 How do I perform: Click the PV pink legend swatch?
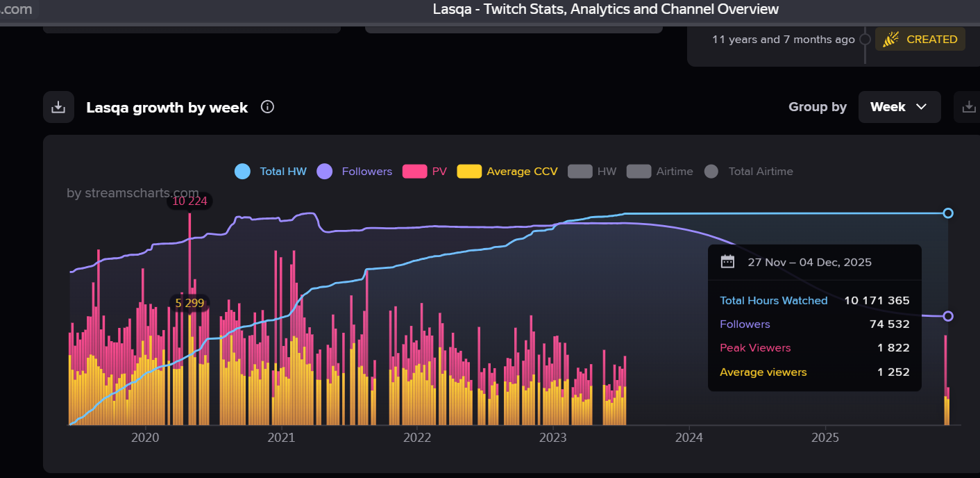click(414, 172)
